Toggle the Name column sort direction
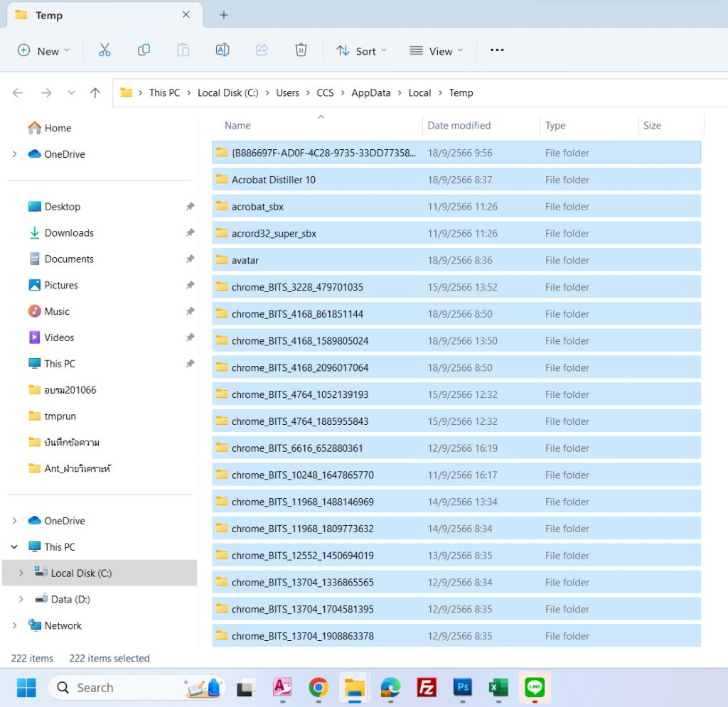This screenshot has height=707, width=728. point(237,125)
